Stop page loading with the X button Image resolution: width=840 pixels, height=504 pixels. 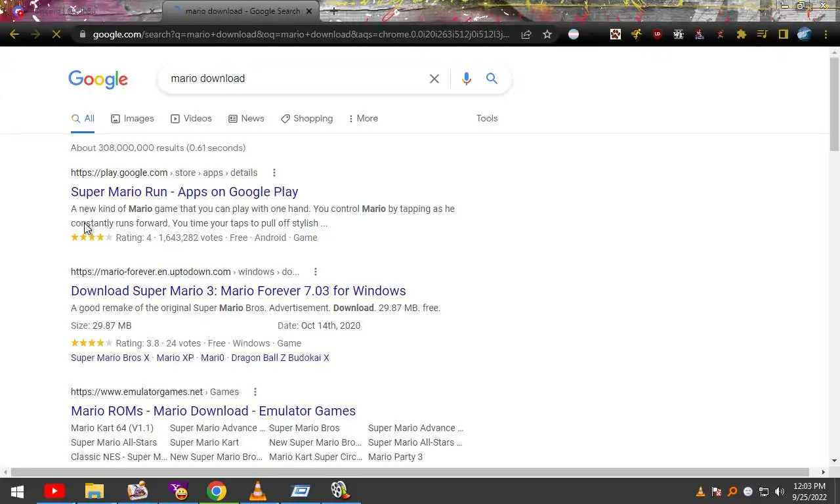56,34
